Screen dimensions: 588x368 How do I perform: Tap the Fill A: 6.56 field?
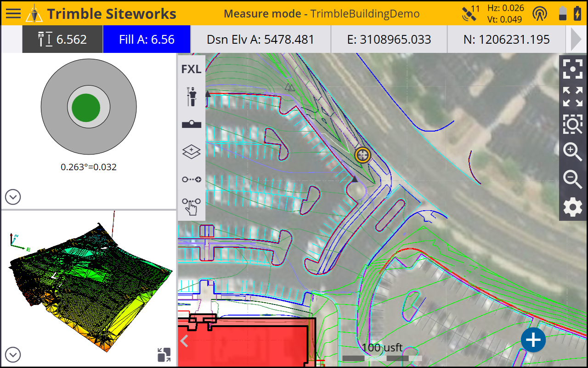pyautogui.click(x=147, y=40)
